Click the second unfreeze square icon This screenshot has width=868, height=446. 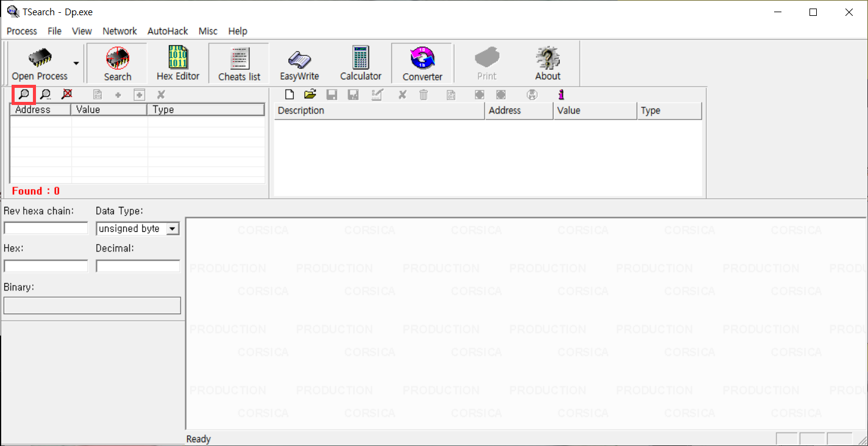[x=500, y=95]
